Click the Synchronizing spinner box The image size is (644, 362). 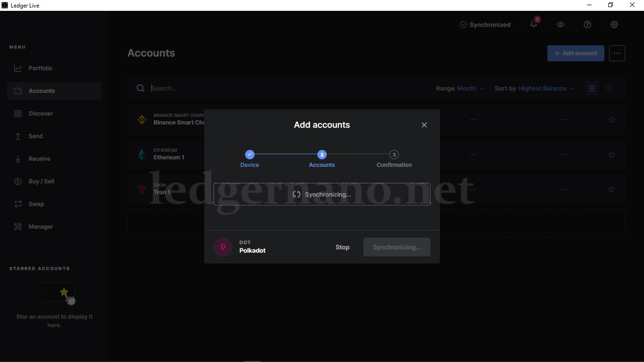322,194
